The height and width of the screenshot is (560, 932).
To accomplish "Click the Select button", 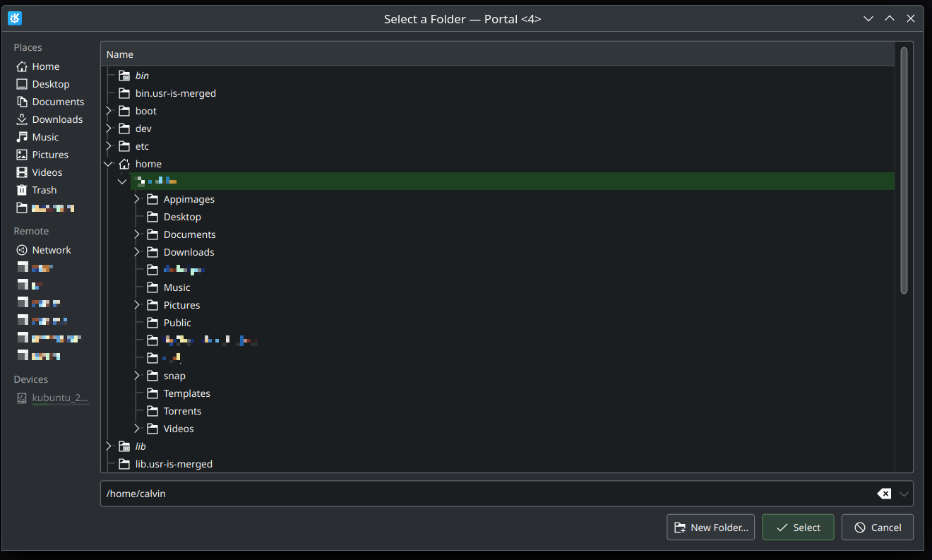I will [x=798, y=528].
